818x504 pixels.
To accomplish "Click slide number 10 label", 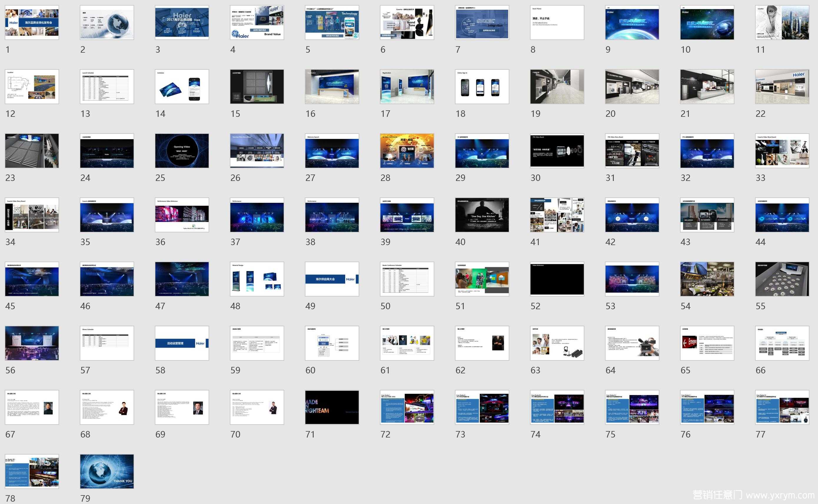I will pyautogui.click(x=686, y=50).
